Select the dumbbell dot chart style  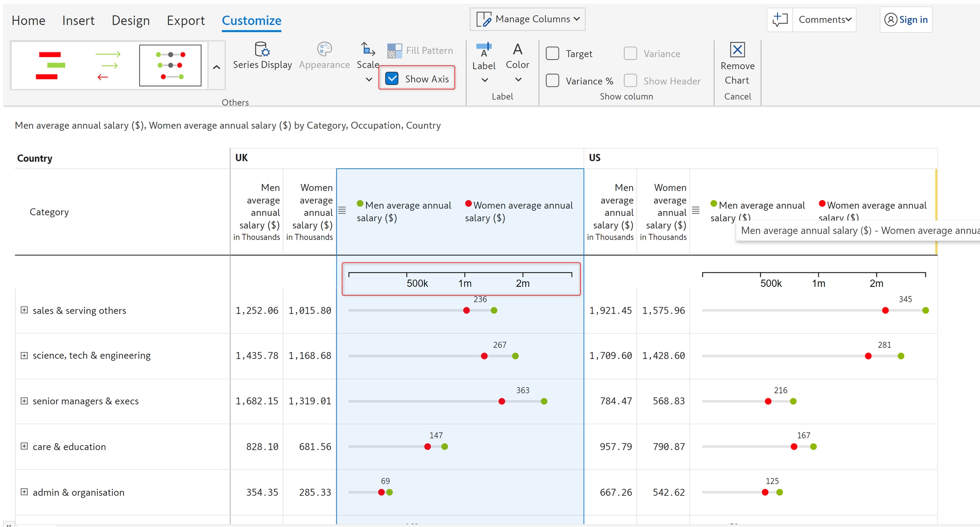pyautogui.click(x=170, y=66)
